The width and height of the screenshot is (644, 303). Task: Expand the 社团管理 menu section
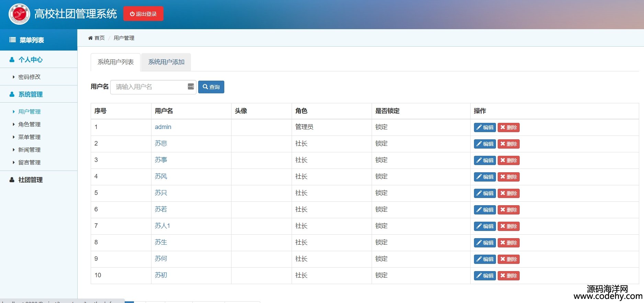pyautogui.click(x=31, y=180)
